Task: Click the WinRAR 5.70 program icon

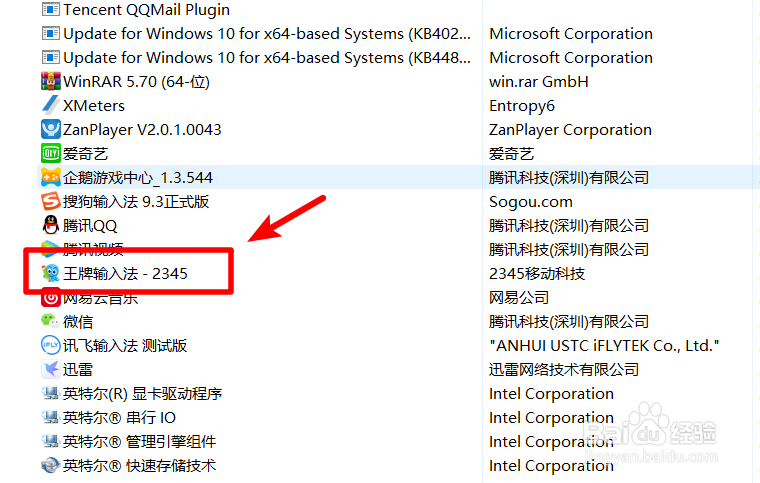Action: point(51,81)
